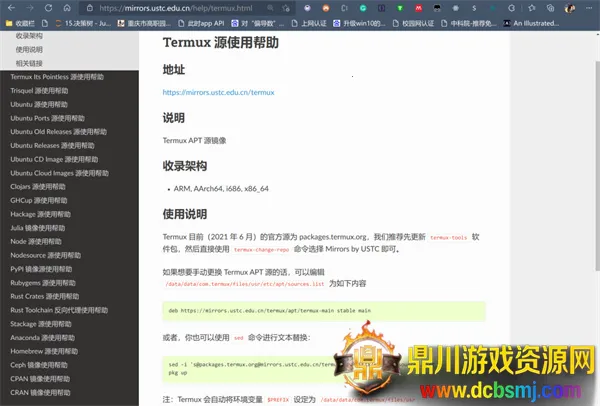Image resolution: width=600 pixels, height=406 pixels.
Task: Open the 收藏栏 bookmarks folder
Action: (x=20, y=23)
